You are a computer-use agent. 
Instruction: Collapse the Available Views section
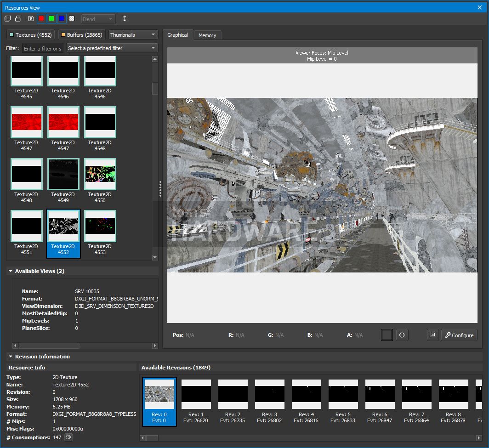[x=10, y=271]
